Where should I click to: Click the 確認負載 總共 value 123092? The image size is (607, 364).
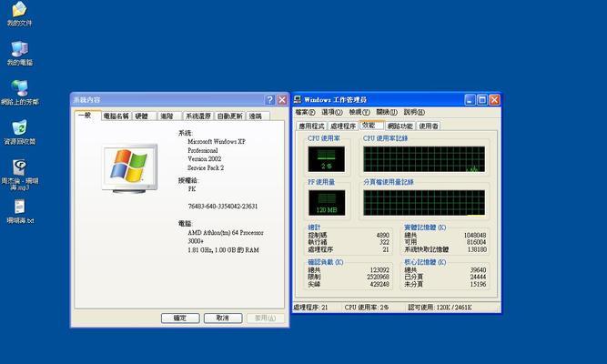(379, 270)
